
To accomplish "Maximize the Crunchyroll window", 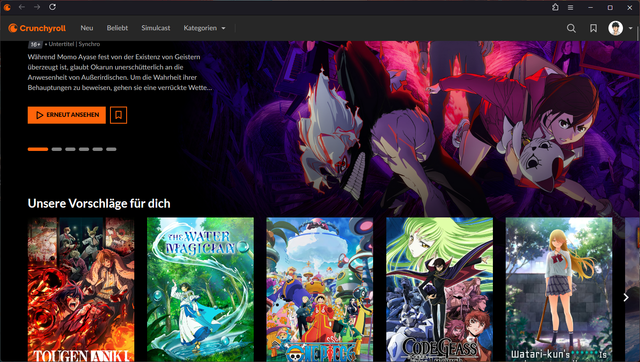I will (x=610, y=7).
